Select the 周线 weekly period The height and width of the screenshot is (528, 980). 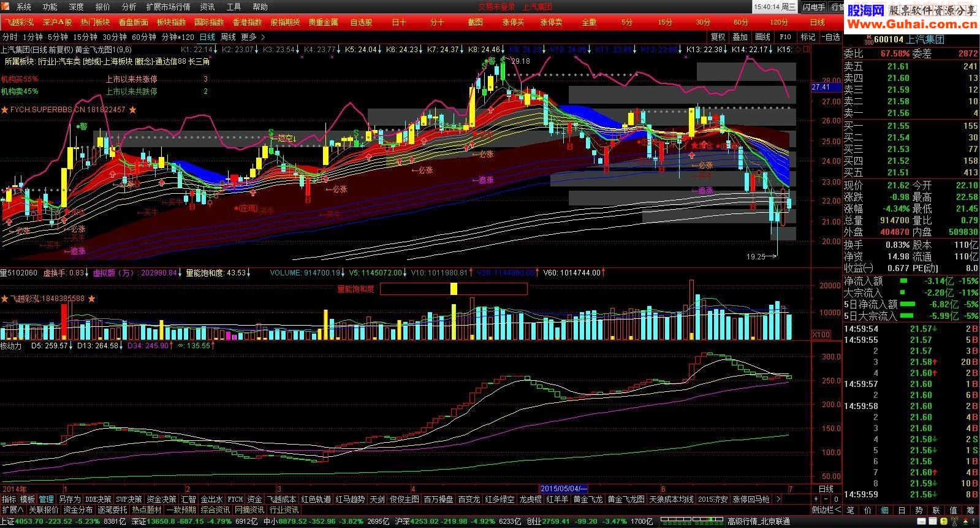pyautogui.click(x=229, y=37)
